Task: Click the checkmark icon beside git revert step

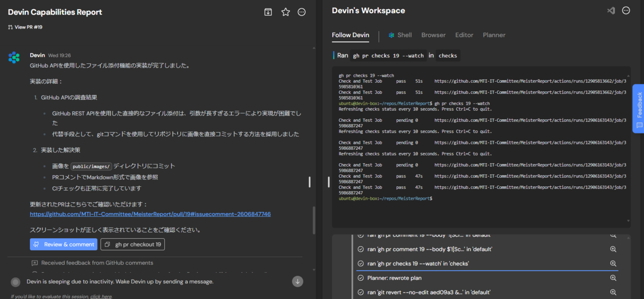Action: tap(361, 293)
